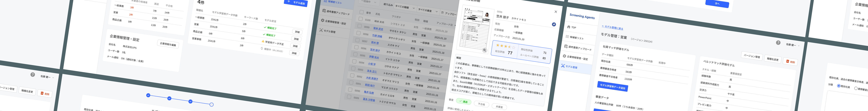Click sync icon beside 構築中 status
The width and height of the screenshot is (868, 111).
pos(262,49)
